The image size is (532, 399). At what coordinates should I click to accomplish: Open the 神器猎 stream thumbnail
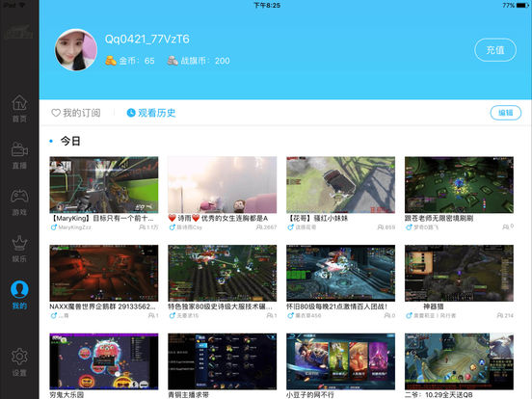click(x=459, y=273)
